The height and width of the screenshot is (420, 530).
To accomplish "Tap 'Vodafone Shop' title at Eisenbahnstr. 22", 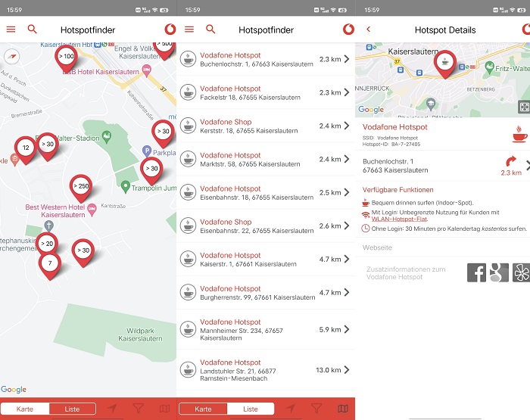I will [226, 222].
